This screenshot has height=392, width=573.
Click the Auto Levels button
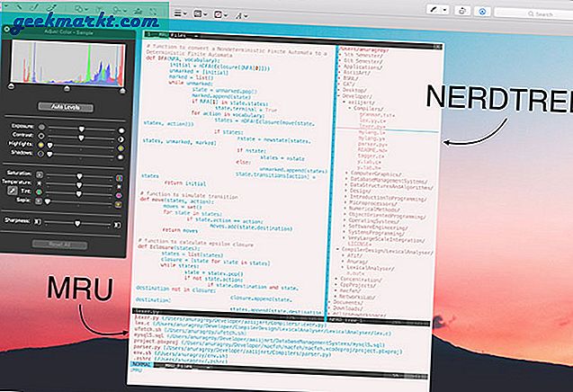66,107
